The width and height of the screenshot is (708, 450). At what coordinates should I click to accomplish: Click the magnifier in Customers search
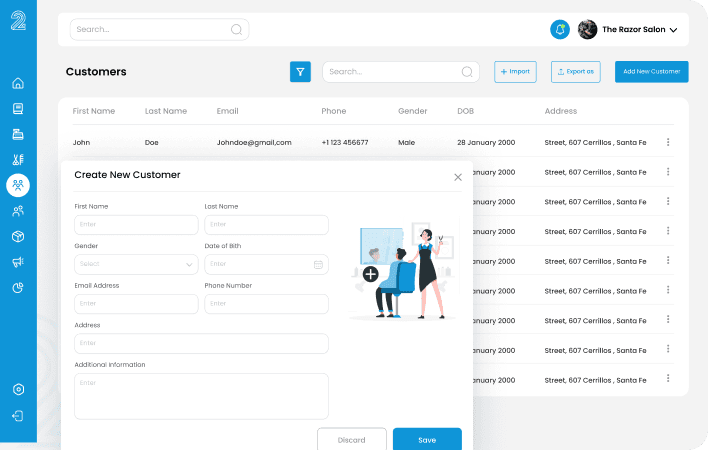pos(467,72)
